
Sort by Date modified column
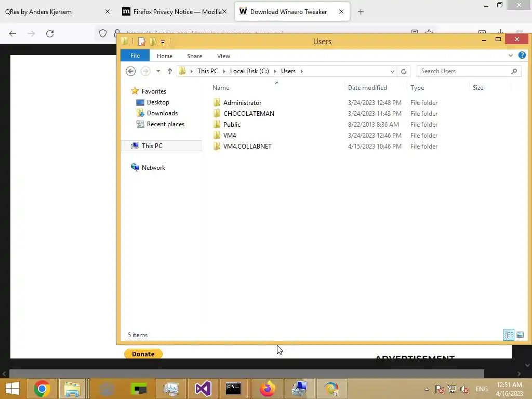[x=367, y=87]
